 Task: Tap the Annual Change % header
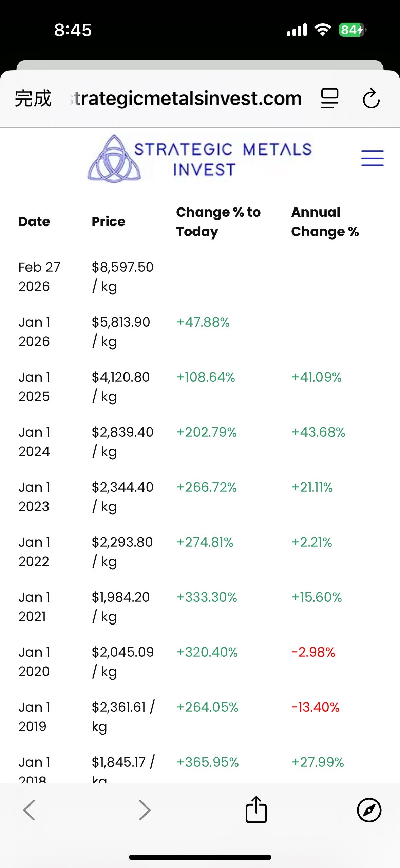325,222
